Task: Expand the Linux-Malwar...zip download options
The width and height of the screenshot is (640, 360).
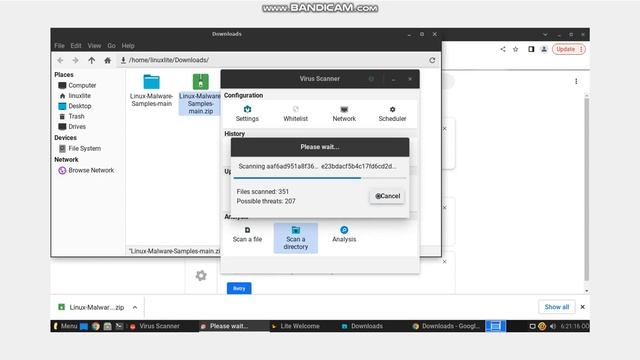Action: point(135,307)
